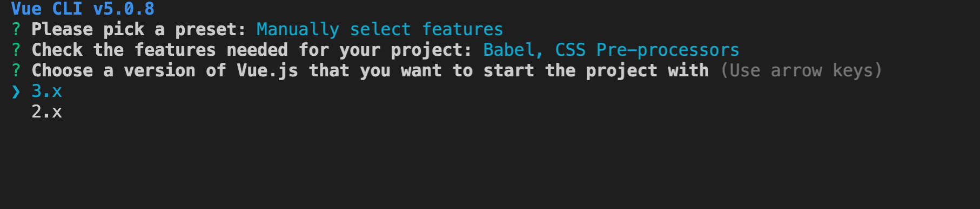
Task: Click the 'Vue CLI' header title
Action: [47, 9]
